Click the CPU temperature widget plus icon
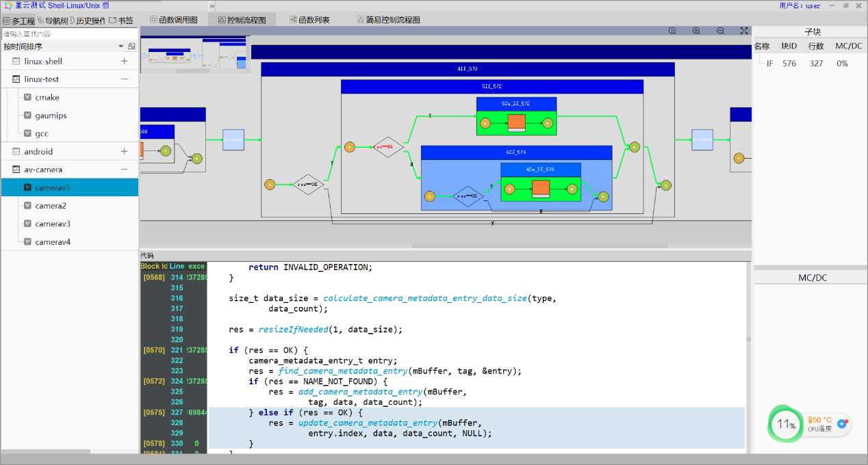The height and width of the screenshot is (465, 868). pyautogui.click(x=843, y=424)
